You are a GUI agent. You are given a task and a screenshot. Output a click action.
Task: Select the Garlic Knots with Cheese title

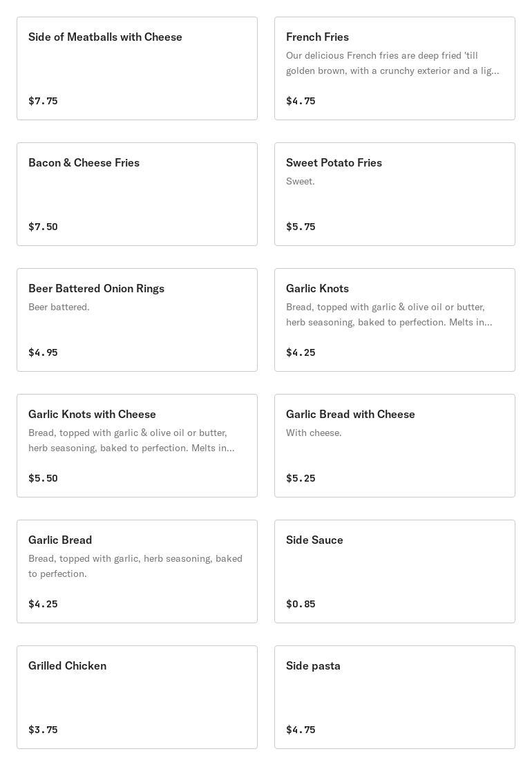click(92, 415)
